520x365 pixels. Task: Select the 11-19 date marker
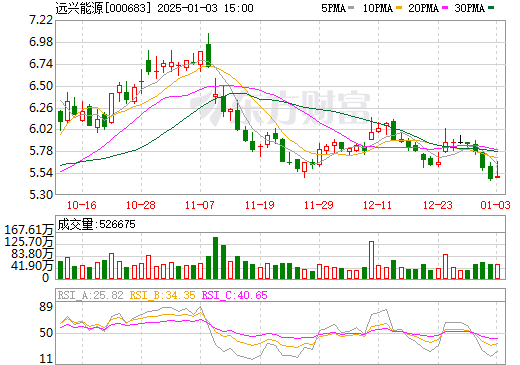pos(260,205)
